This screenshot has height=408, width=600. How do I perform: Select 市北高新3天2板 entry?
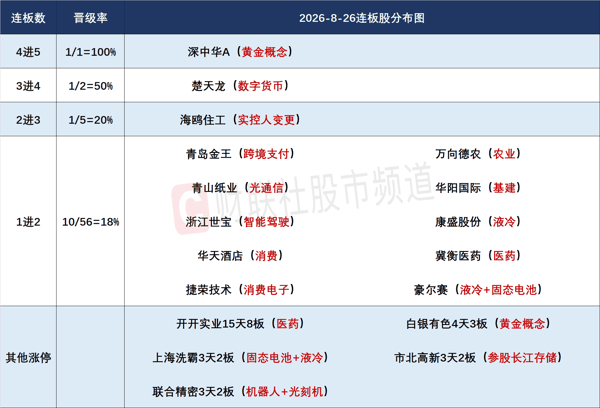[478, 357]
